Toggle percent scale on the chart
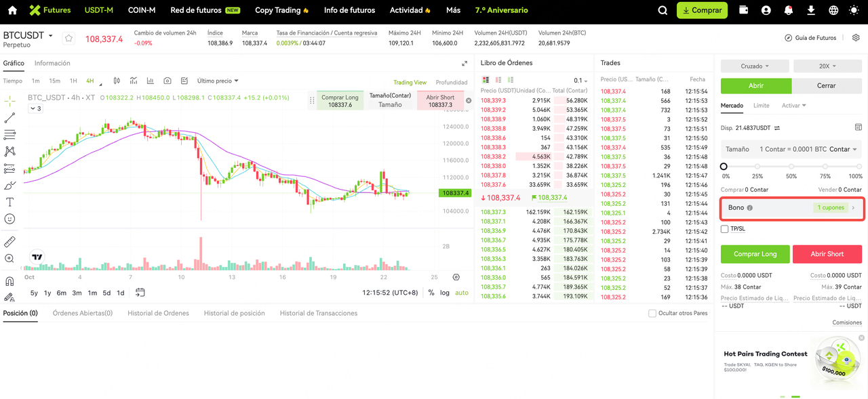This screenshot has height=399, width=868. [431, 293]
